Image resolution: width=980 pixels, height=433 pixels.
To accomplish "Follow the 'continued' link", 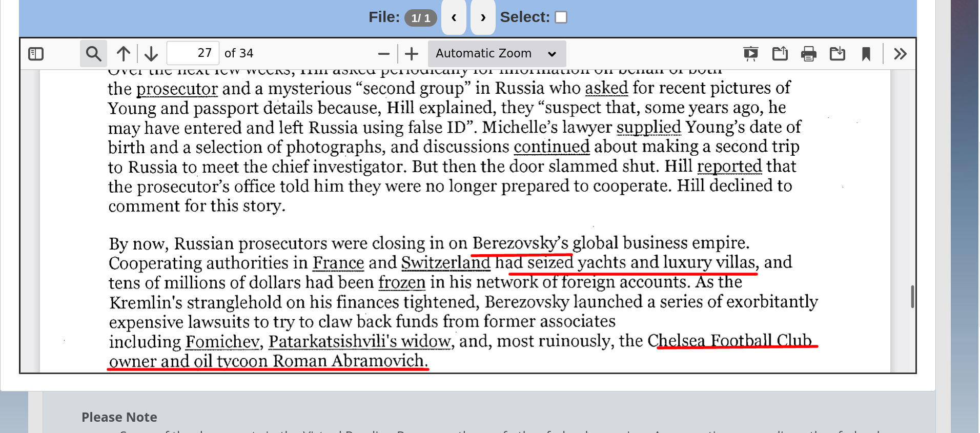I will (x=552, y=147).
